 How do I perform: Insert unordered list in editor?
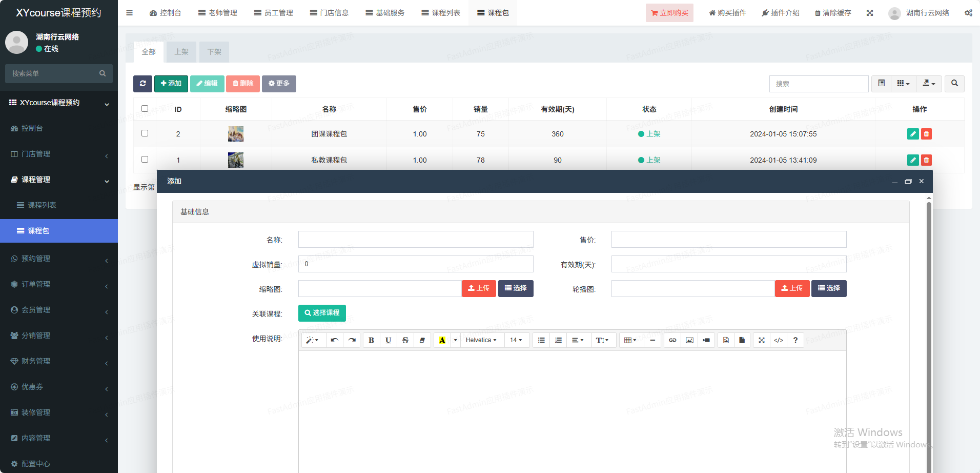[541, 340]
